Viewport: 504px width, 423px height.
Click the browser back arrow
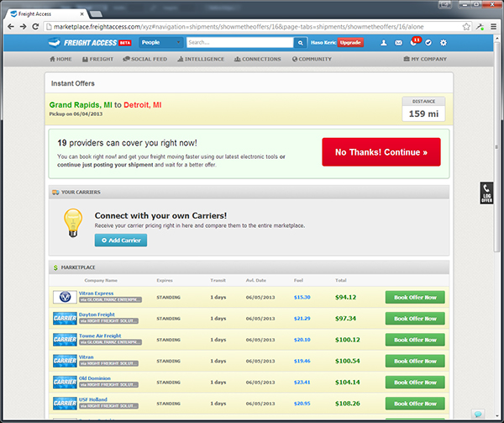[x=11, y=27]
